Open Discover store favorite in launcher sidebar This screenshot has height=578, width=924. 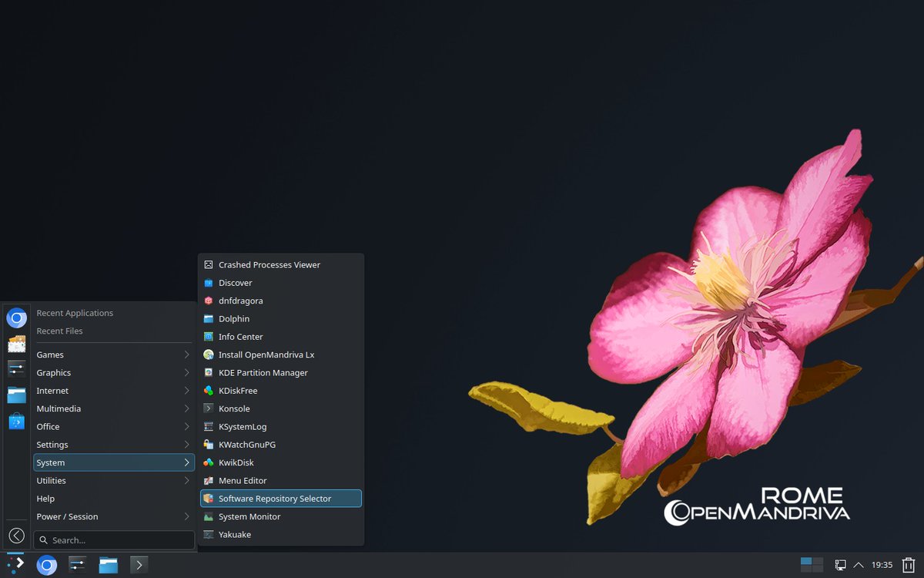tap(17, 421)
